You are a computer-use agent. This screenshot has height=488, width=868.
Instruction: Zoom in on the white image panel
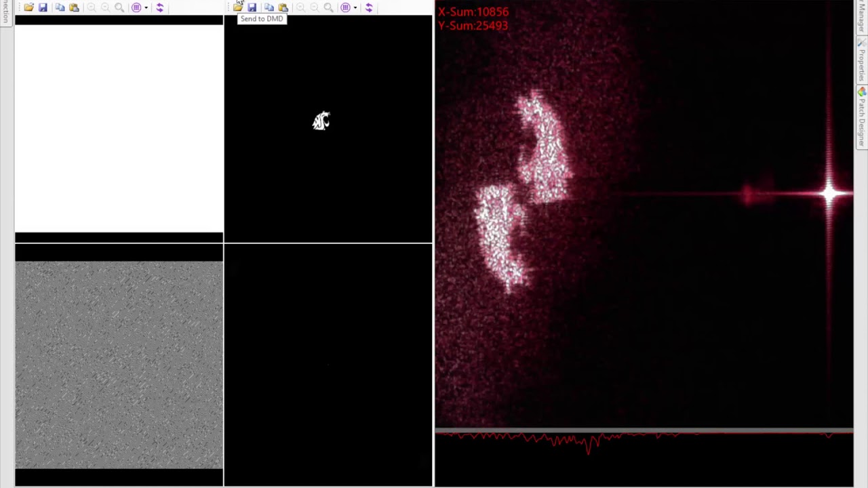pos(91,7)
